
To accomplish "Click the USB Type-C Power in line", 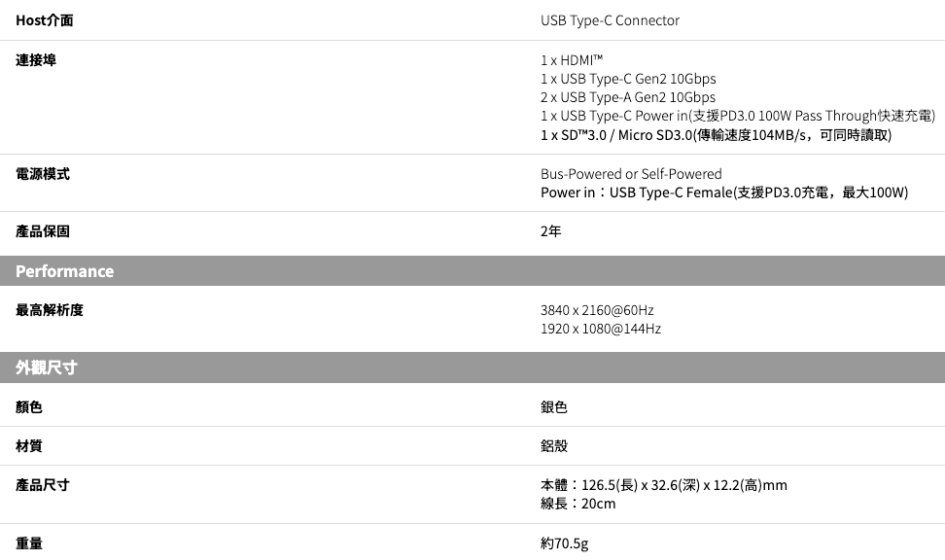I will click(x=737, y=116).
